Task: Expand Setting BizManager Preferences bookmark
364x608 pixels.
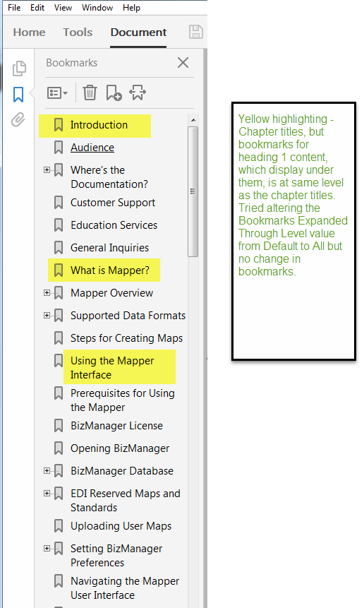Action: pyautogui.click(x=47, y=548)
